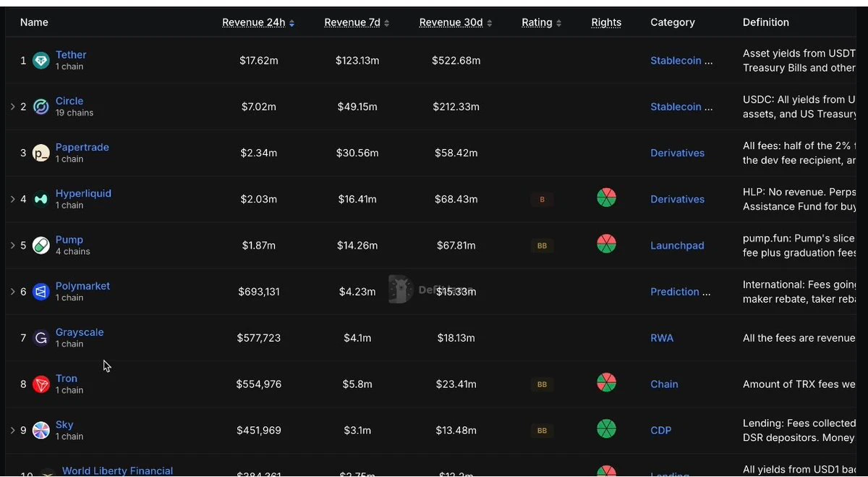Screen dimensions: 868x477
Task: Open Tether's Stablecoin category link
Action: click(x=681, y=61)
